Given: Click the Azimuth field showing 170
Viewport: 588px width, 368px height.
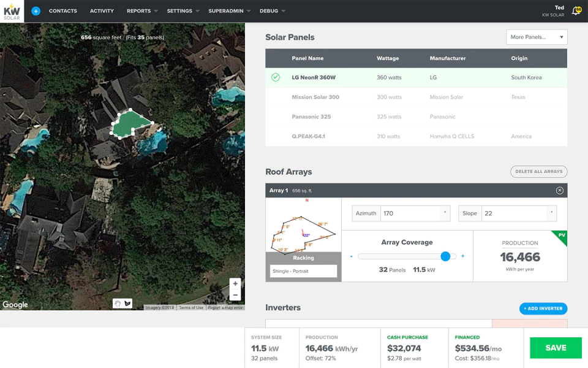Looking at the screenshot, I should click(x=411, y=213).
